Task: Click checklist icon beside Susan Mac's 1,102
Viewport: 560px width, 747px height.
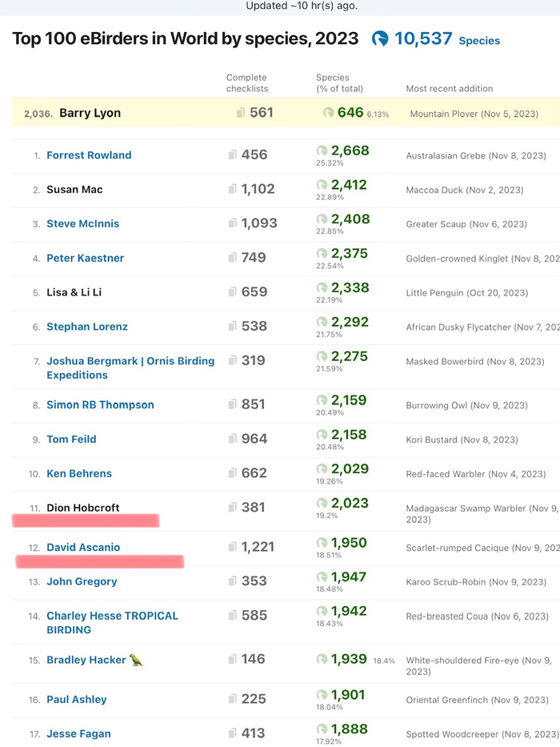Action: tap(232, 189)
